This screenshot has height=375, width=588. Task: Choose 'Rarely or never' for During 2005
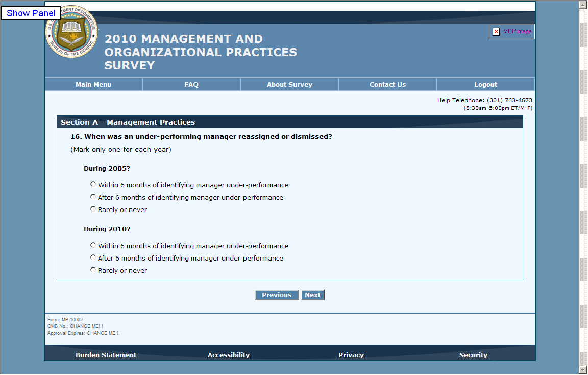coord(93,209)
